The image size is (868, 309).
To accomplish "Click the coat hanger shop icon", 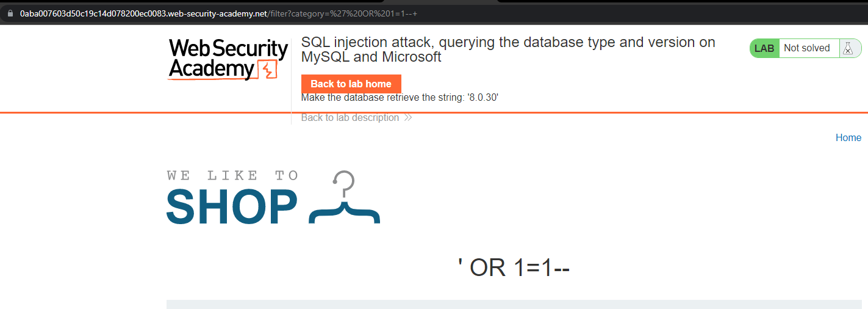I will 345,198.
